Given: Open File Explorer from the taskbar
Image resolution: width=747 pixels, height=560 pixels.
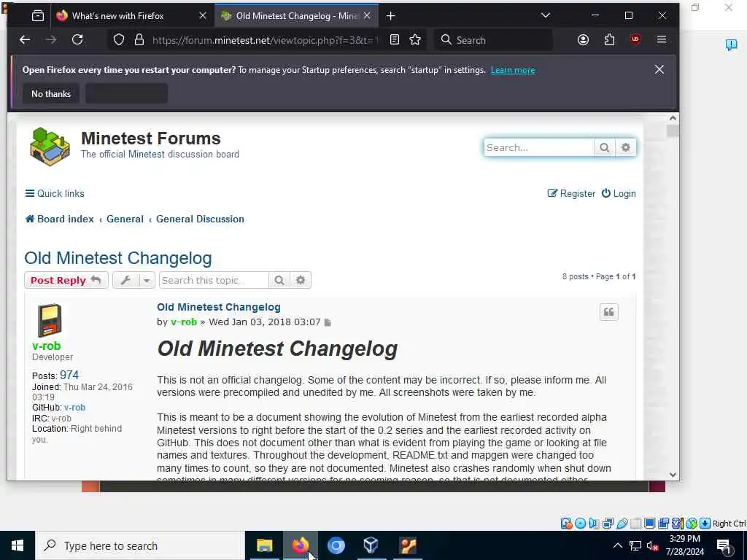Looking at the screenshot, I should pyautogui.click(x=264, y=545).
